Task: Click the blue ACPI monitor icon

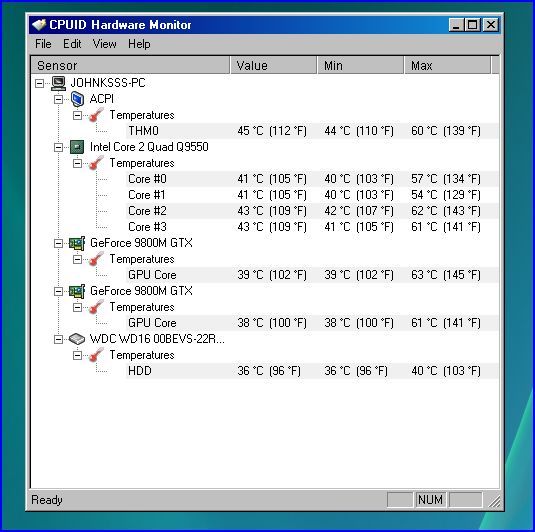Action: [77, 99]
